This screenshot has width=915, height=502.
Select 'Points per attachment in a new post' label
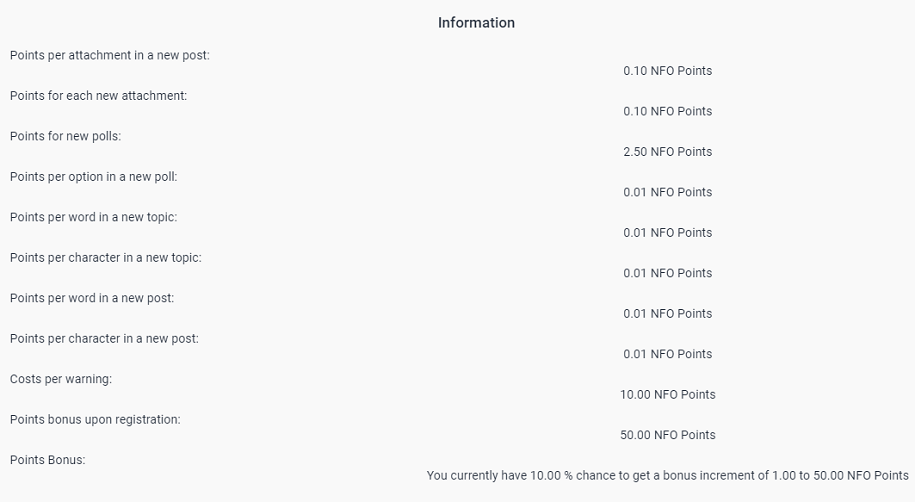click(110, 55)
